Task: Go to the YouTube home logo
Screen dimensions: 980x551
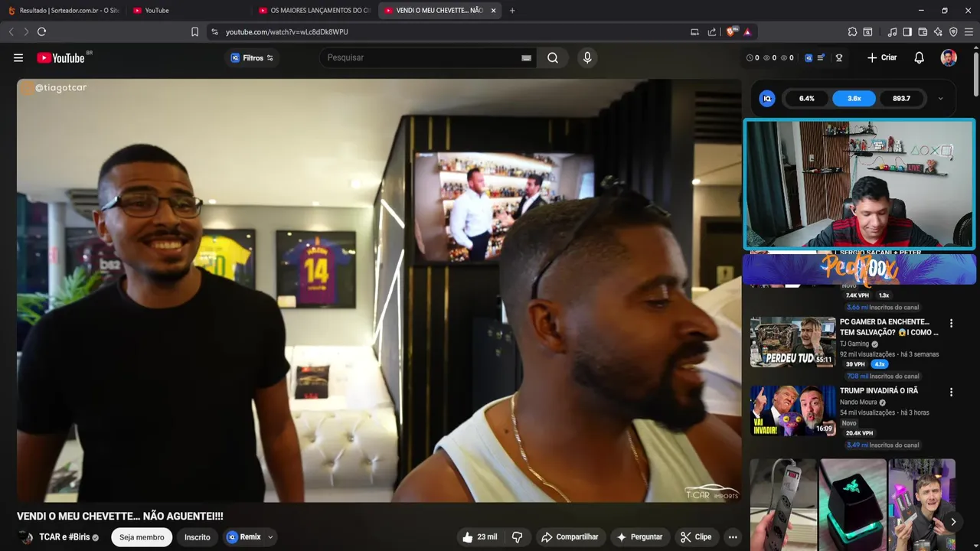Action: [x=60, y=57]
